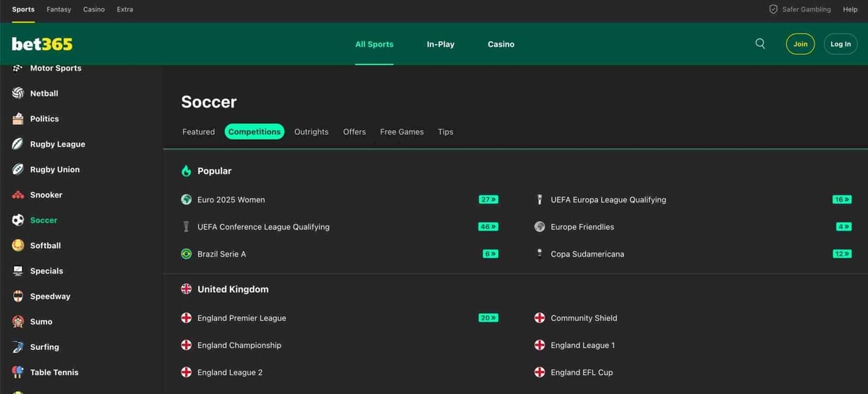Click the Speedway helmet icon
Image resolution: width=868 pixels, height=394 pixels.
pyautogui.click(x=18, y=296)
